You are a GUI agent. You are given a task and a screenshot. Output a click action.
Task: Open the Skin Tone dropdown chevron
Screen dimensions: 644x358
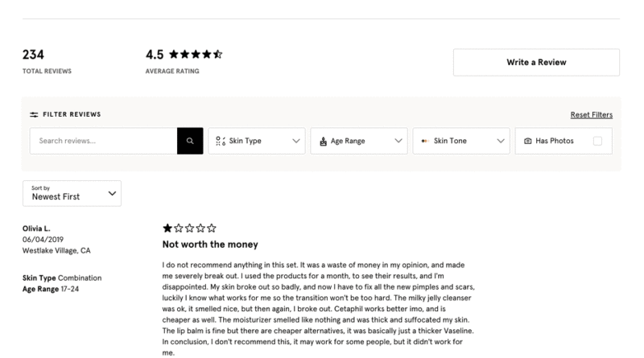(500, 141)
